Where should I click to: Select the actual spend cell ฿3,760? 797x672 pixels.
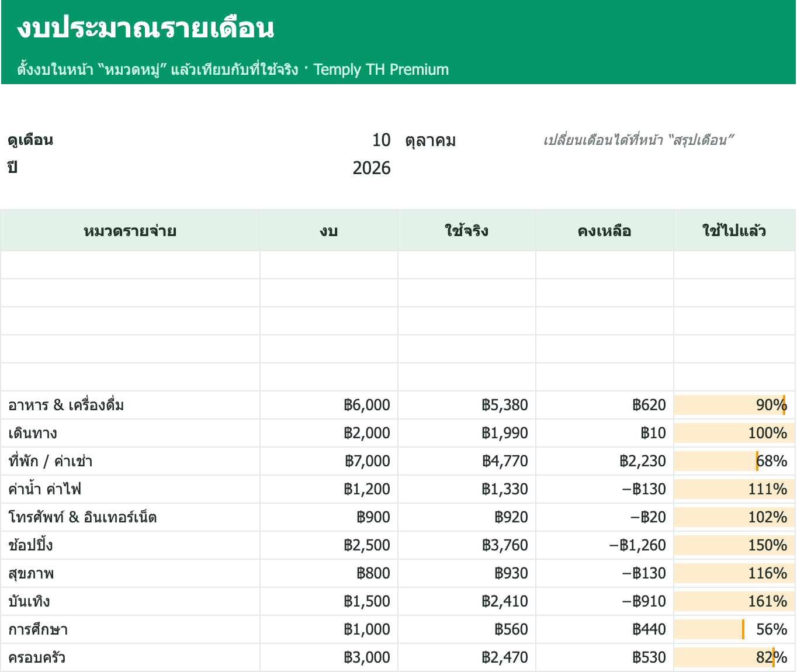point(467,545)
